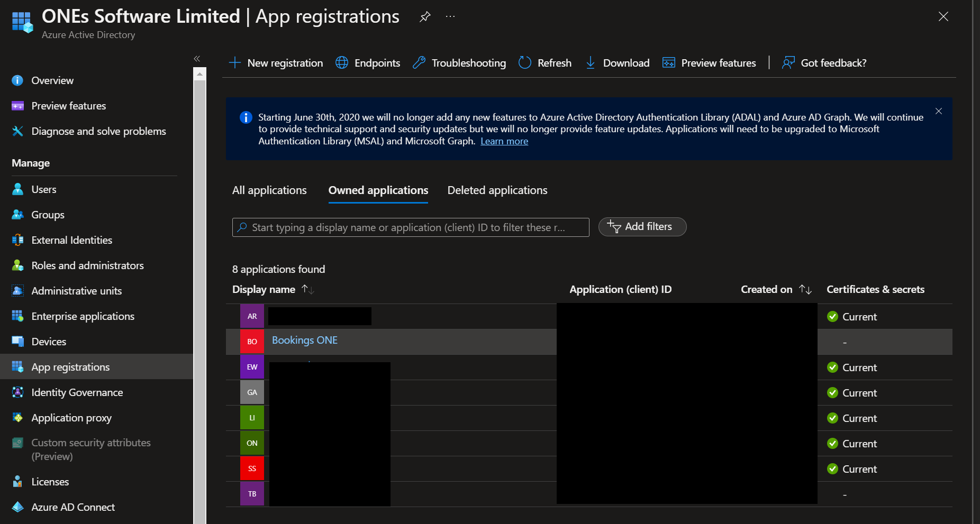980x524 pixels.
Task: Open the Bookings ONE application
Action: (304, 341)
